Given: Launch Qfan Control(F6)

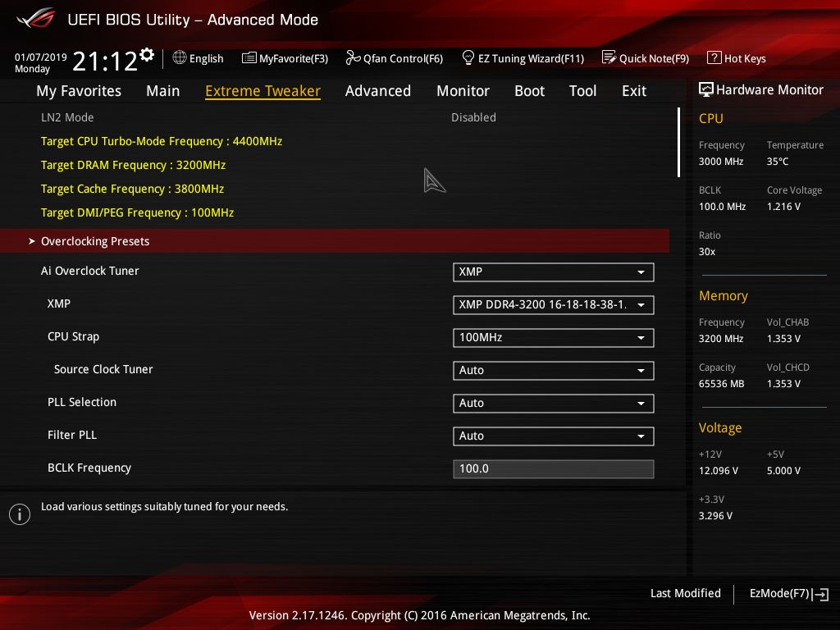Looking at the screenshot, I should (395, 58).
